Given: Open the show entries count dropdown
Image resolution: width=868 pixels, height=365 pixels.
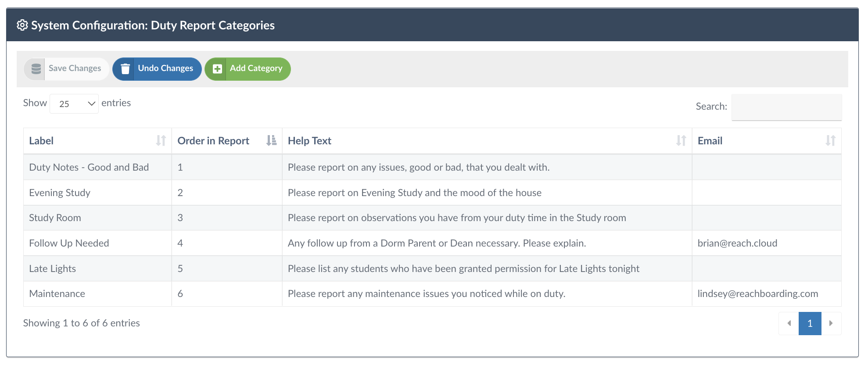Looking at the screenshot, I should point(74,104).
